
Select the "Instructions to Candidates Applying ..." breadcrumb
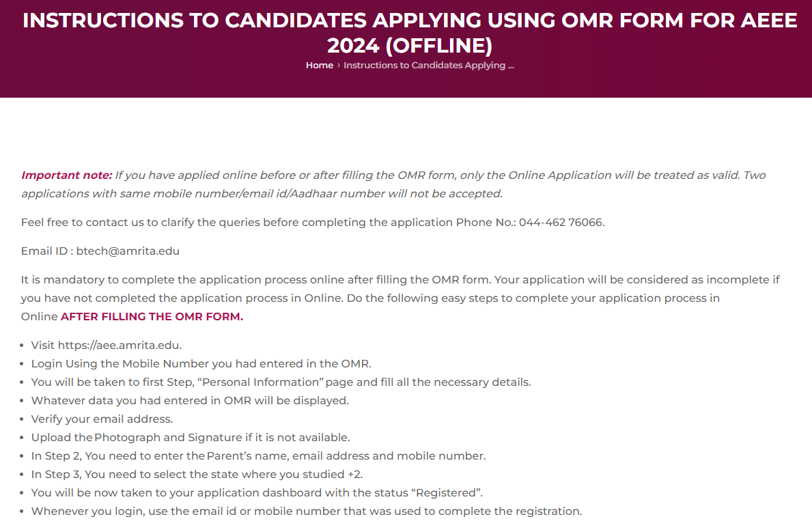tap(428, 66)
